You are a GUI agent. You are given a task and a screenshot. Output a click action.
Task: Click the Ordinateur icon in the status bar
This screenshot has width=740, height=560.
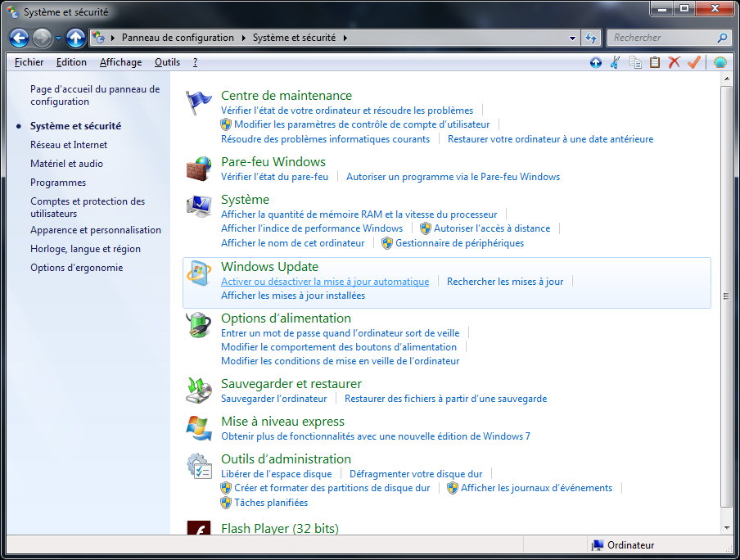(x=598, y=545)
